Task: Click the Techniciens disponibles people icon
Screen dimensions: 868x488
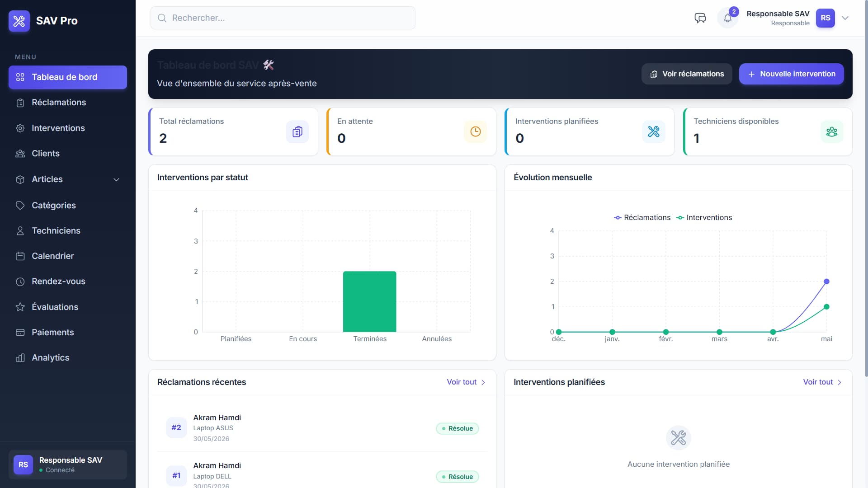Action: point(831,131)
